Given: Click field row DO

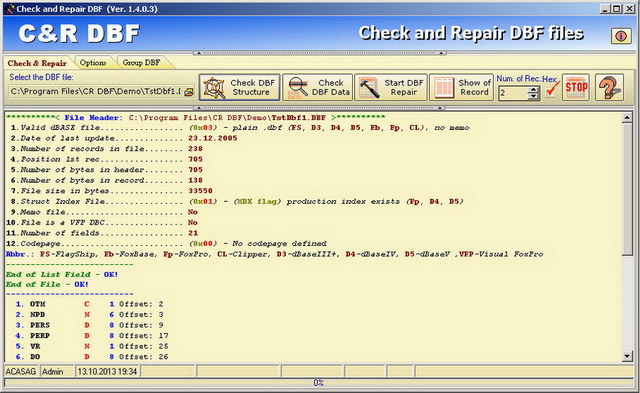Looking at the screenshot, I should (x=92, y=357).
